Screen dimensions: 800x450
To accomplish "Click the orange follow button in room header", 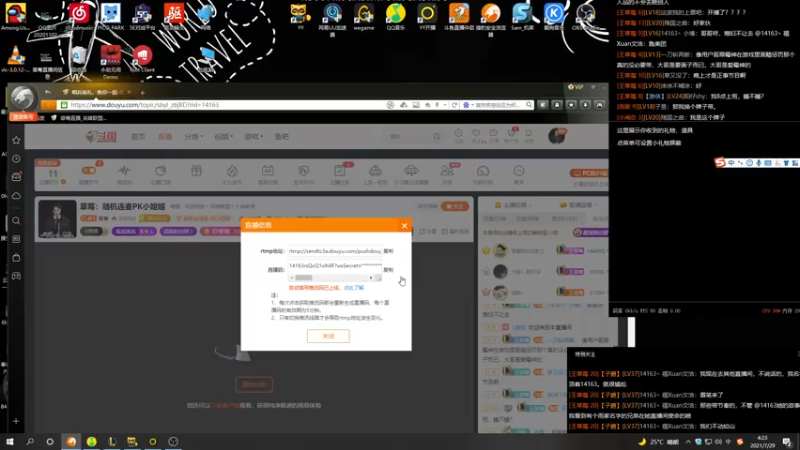I will (x=455, y=206).
